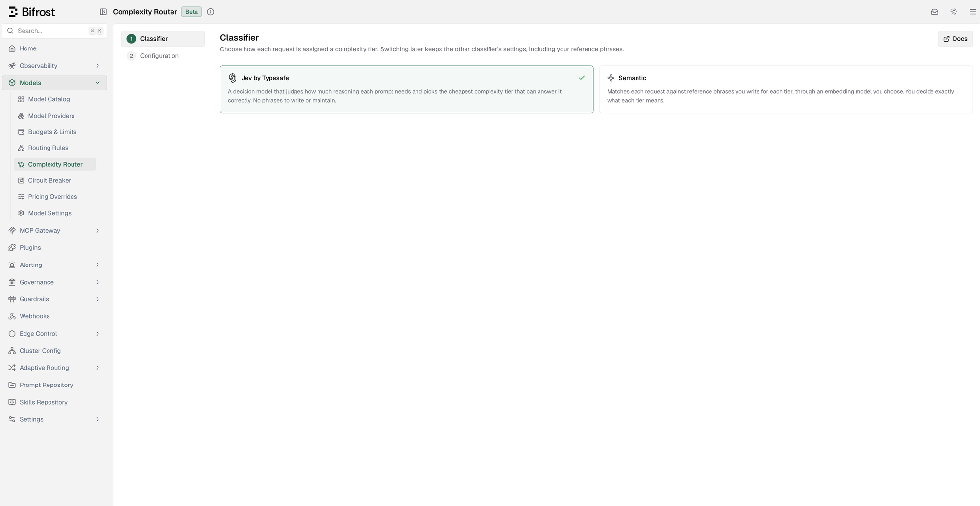Focus the Search field

[55, 31]
